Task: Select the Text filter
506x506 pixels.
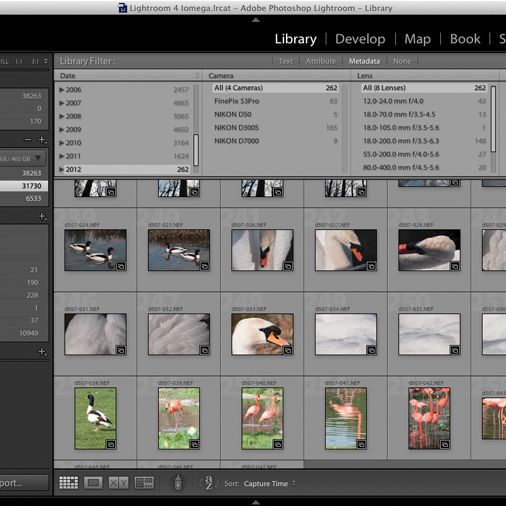Action: tap(286, 61)
